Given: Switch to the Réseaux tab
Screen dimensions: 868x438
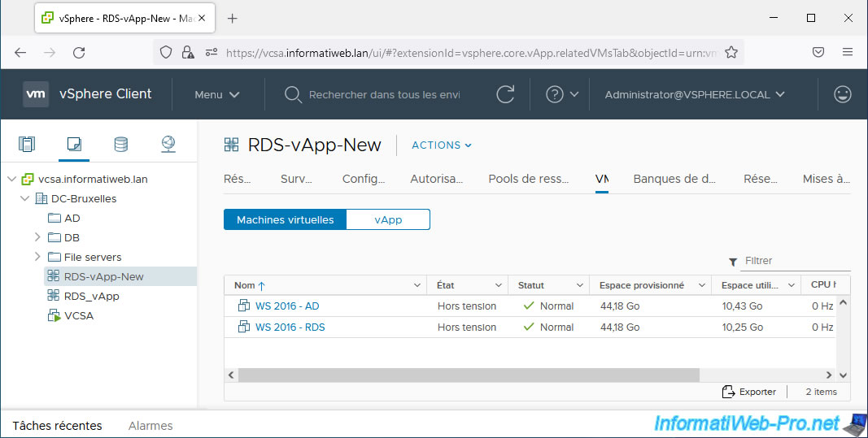Looking at the screenshot, I should pos(760,179).
